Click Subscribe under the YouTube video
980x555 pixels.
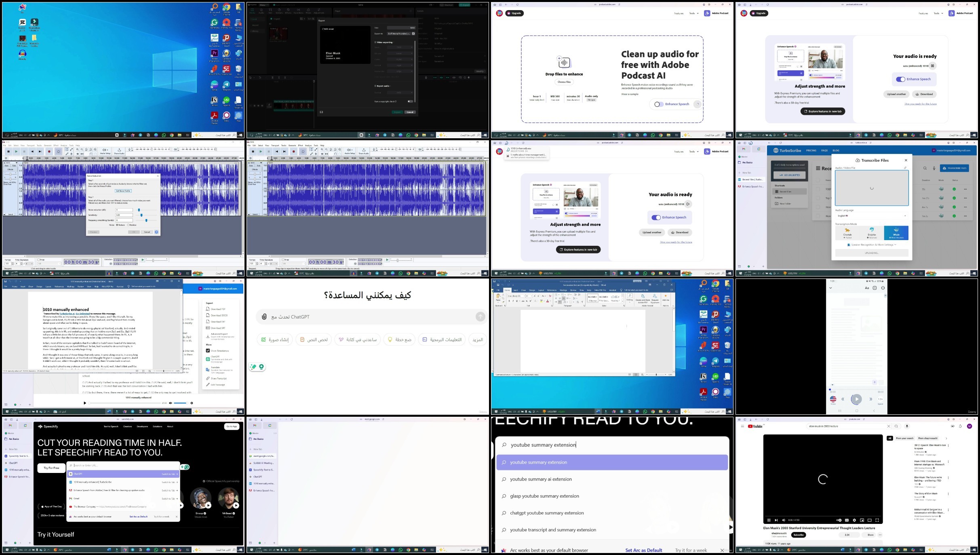pyautogui.click(x=799, y=535)
